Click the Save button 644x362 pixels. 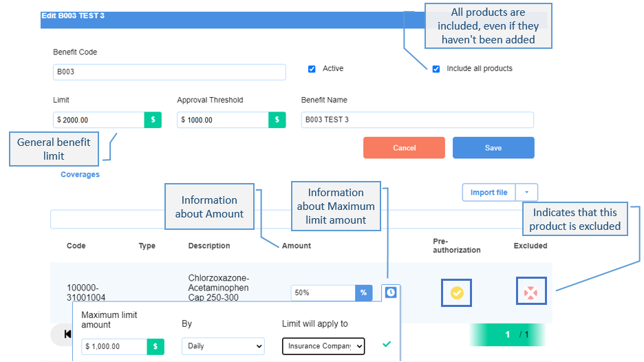coord(493,147)
